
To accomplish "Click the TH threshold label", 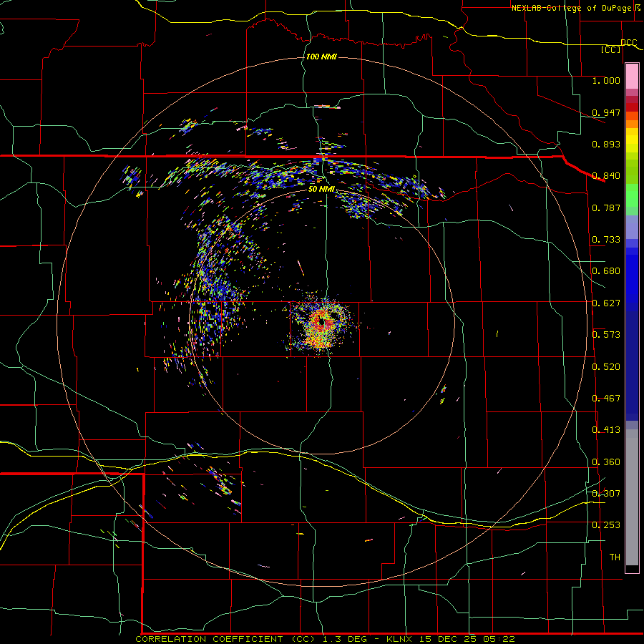I will (x=615, y=557).
